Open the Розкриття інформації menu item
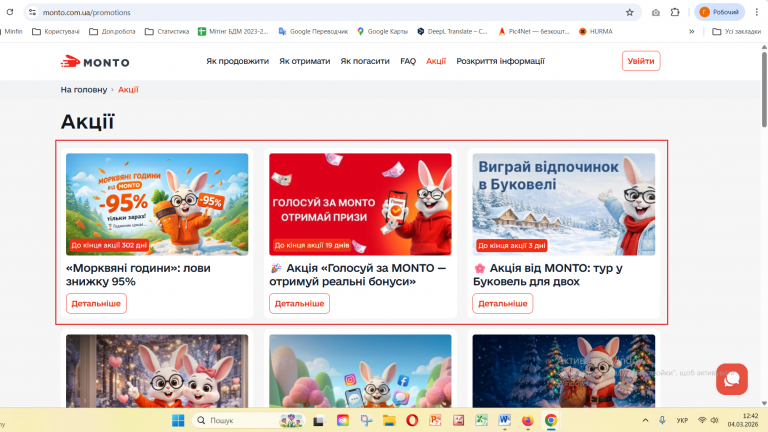Screen dimensions: 768x432 click(501, 61)
